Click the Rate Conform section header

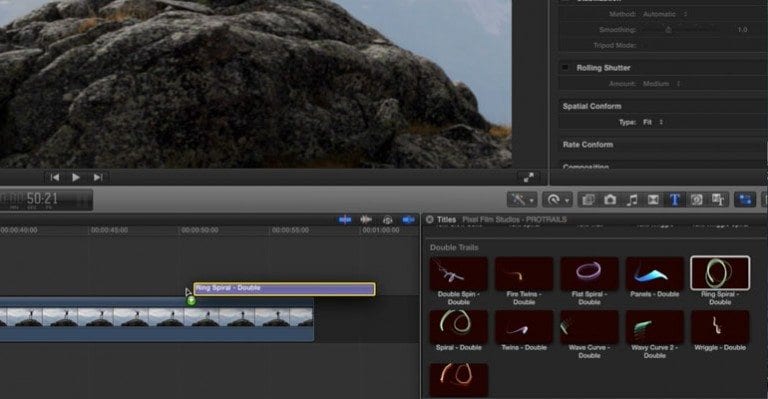pyautogui.click(x=588, y=144)
